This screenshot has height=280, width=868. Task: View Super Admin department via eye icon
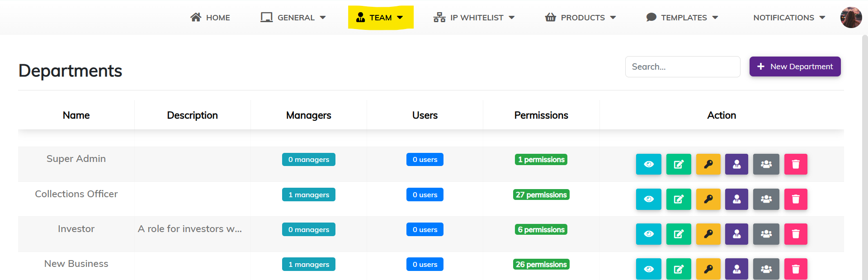(x=648, y=164)
